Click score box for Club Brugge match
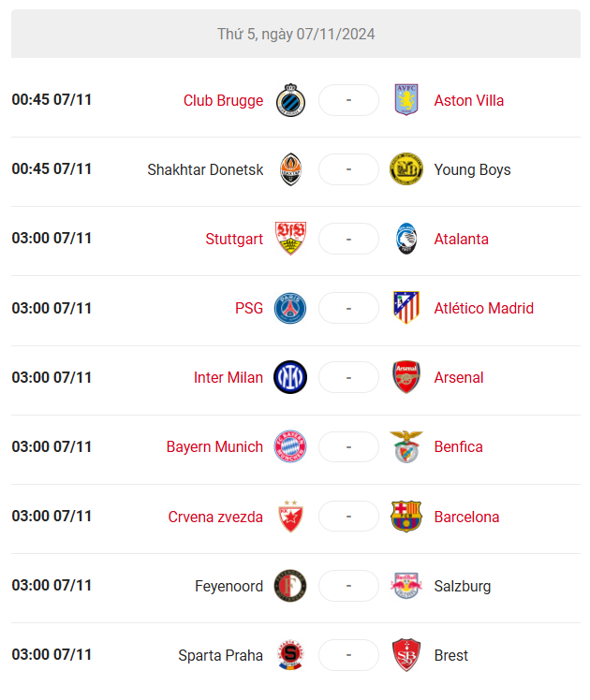This screenshot has height=700, width=590. pyautogui.click(x=348, y=100)
